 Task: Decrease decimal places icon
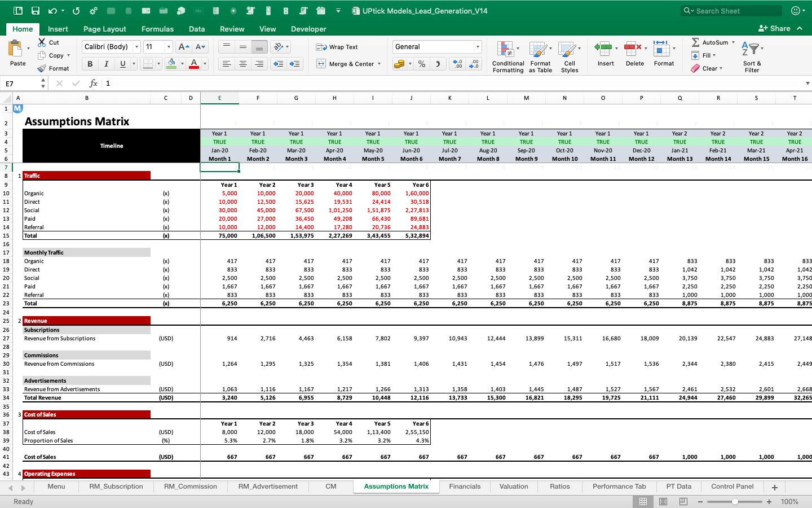[x=474, y=64]
